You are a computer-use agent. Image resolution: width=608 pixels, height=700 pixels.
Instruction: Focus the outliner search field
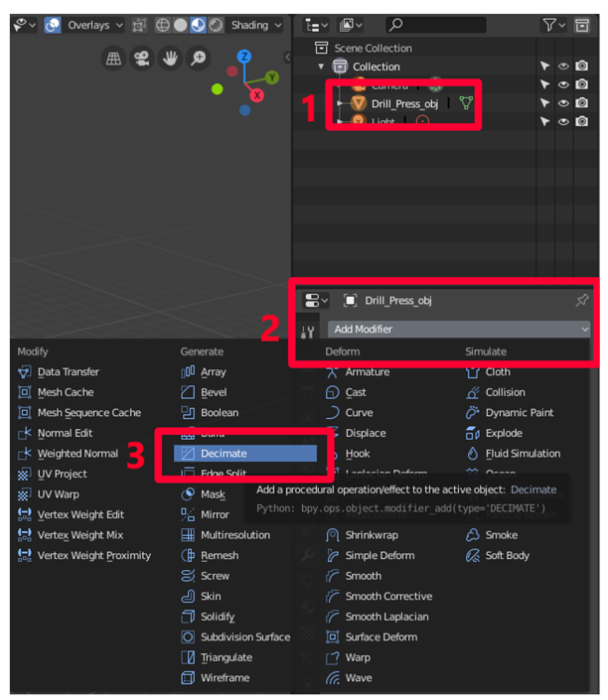pyautogui.click(x=435, y=25)
